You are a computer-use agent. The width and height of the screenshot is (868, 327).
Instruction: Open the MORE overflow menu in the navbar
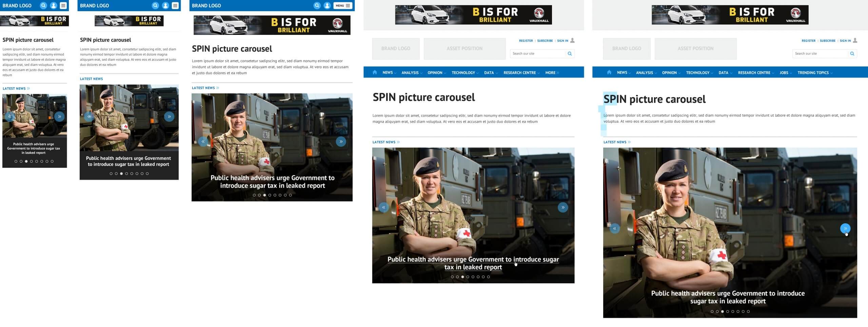tap(552, 73)
